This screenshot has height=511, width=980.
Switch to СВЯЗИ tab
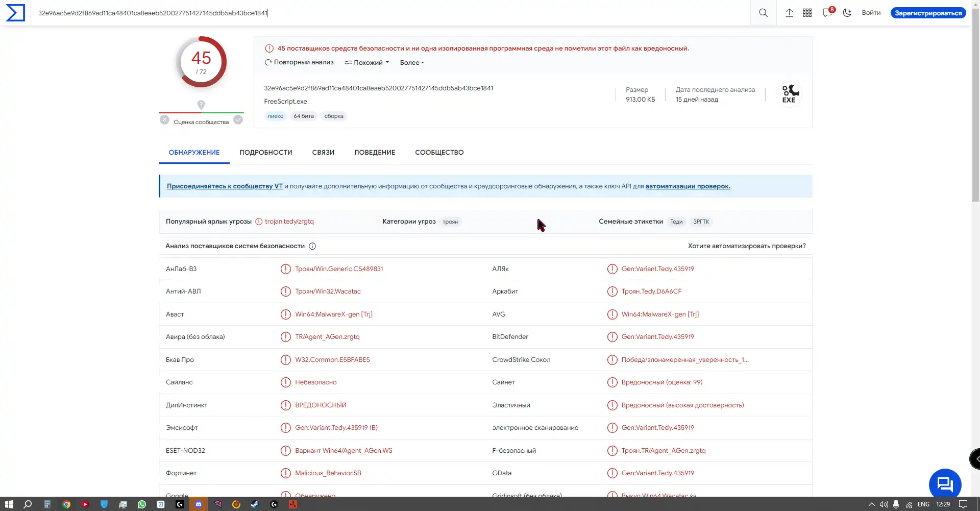(x=323, y=152)
